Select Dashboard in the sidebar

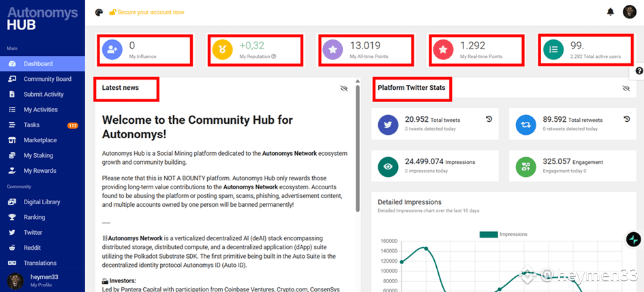point(42,63)
